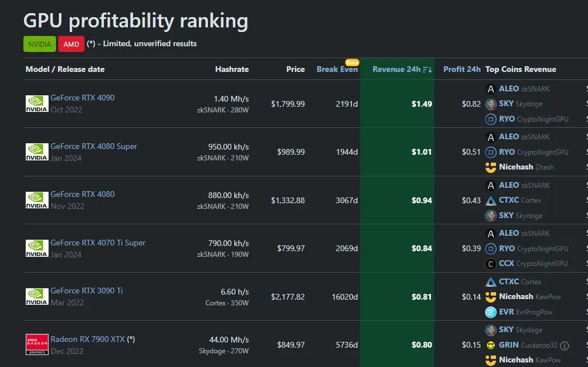Click the 5736d break even value

click(346, 345)
